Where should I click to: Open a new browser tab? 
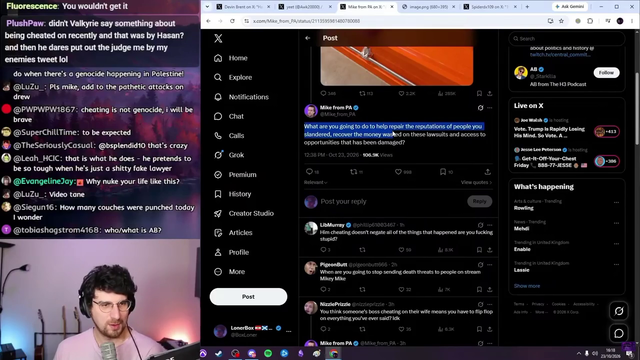(527, 7)
